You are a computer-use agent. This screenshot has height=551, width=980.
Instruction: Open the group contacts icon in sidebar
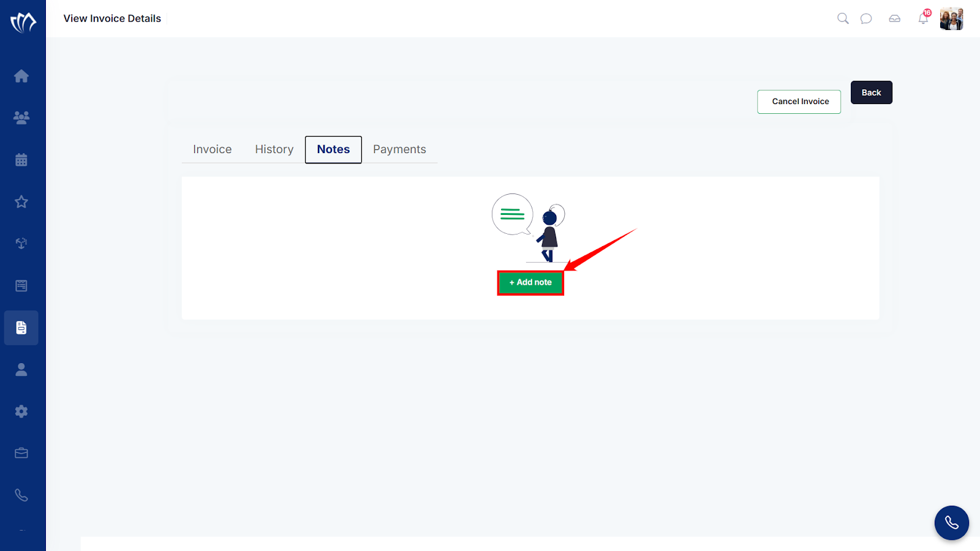point(21,118)
